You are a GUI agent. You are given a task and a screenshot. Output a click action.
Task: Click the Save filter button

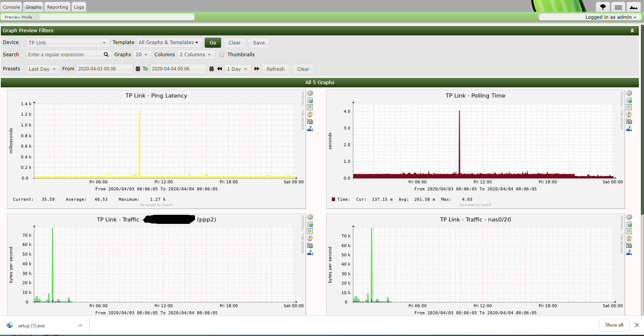(259, 42)
